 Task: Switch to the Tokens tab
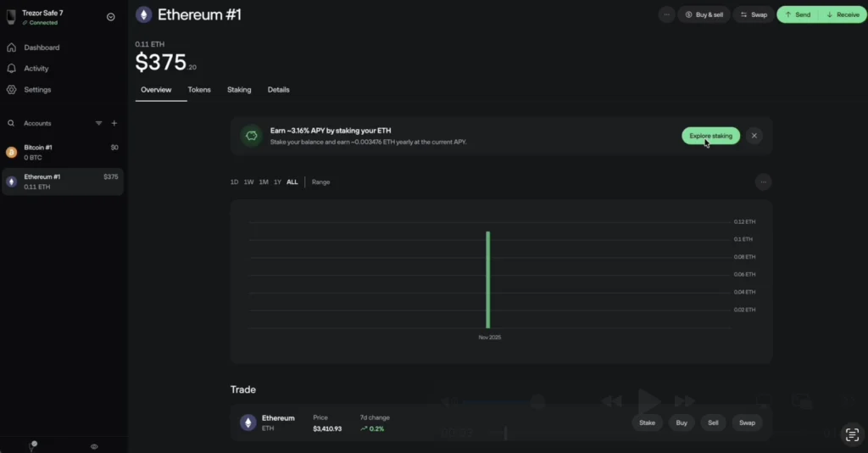199,90
